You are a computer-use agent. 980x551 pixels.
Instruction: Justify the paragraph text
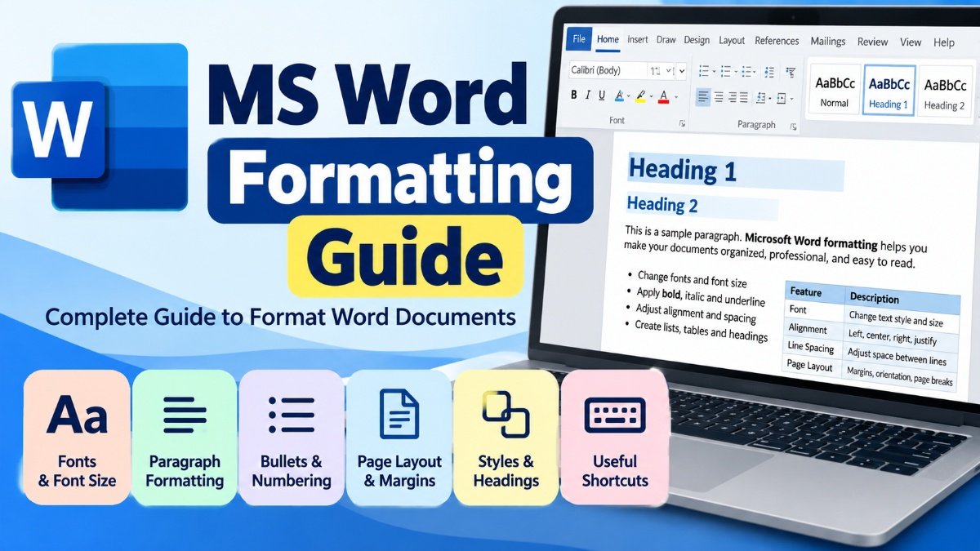743,97
